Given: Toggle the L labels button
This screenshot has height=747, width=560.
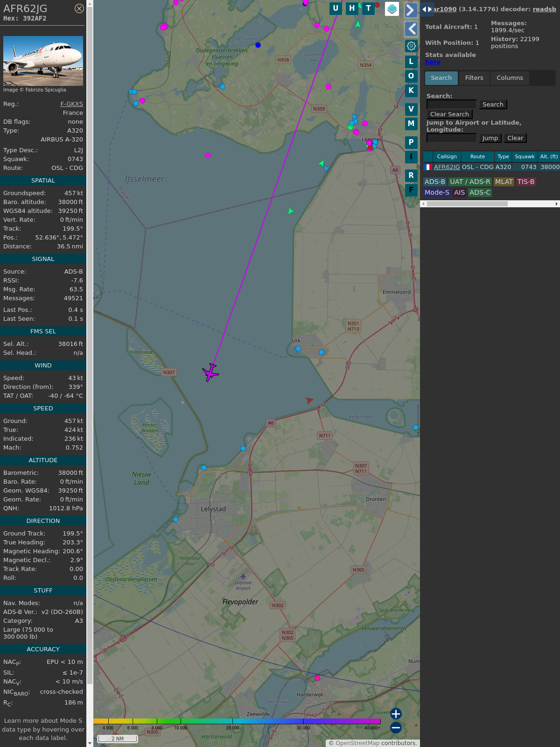Looking at the screenshot, I should click(411, 62).
